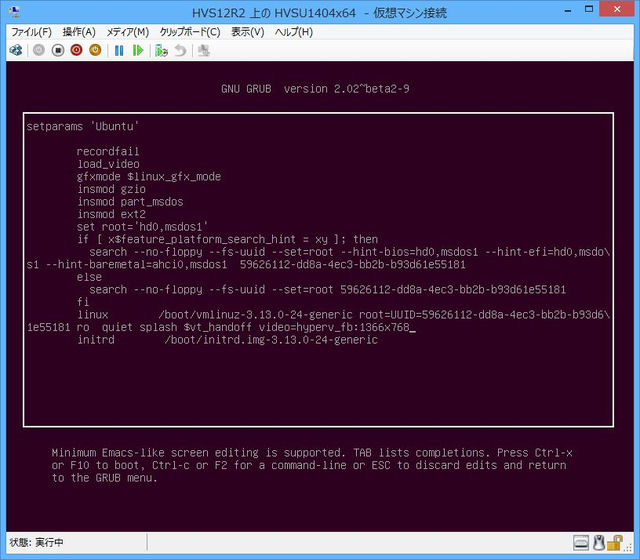Open the 表示(V) menu

tap(248, 32)
